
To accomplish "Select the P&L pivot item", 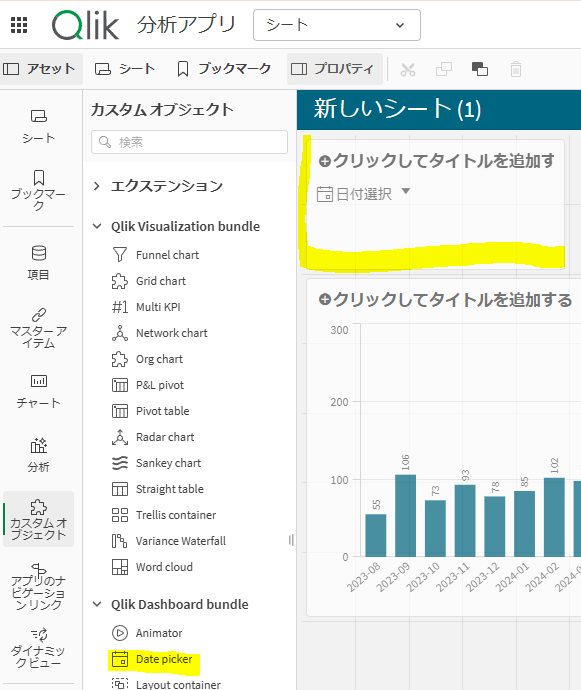I will 148,385.
